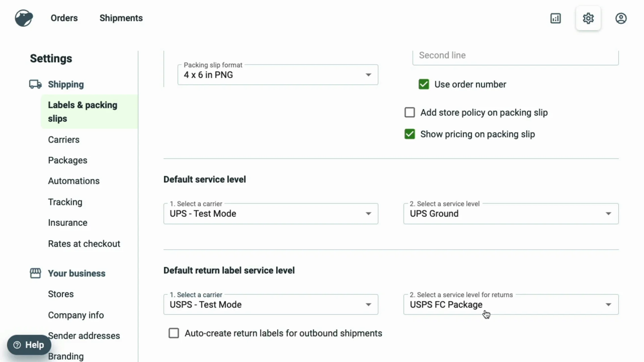This screenshot has height=362, width=644.
Task: Navigate to Rates at checkout settings
Action: (x=84, y=244)
